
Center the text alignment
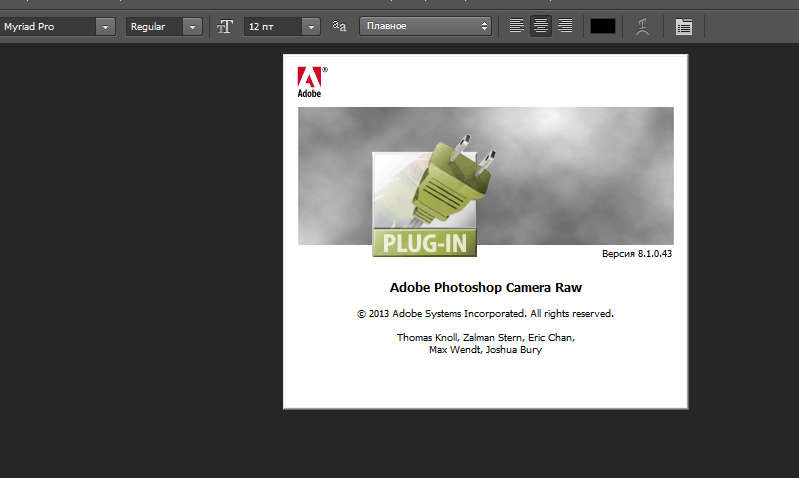click(x=541, y=26)
